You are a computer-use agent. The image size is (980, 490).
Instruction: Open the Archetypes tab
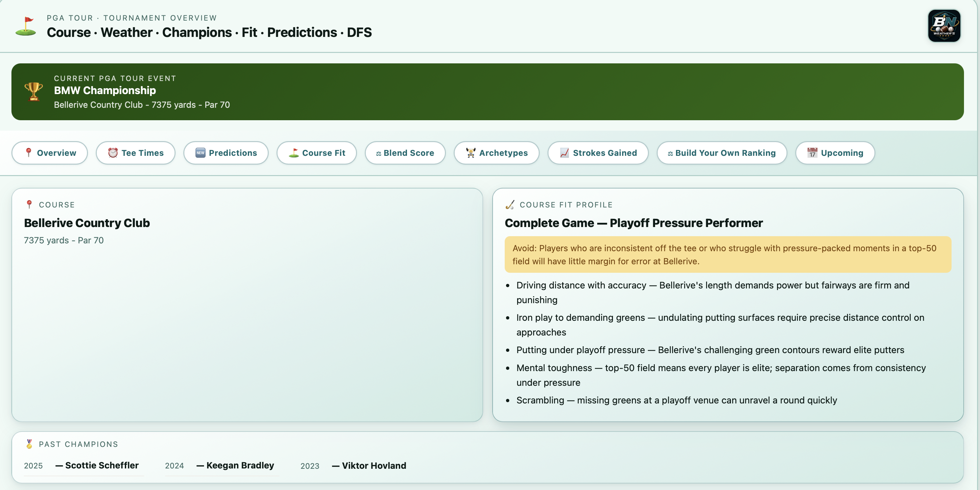pyautogui.click(x=497, y=153)
